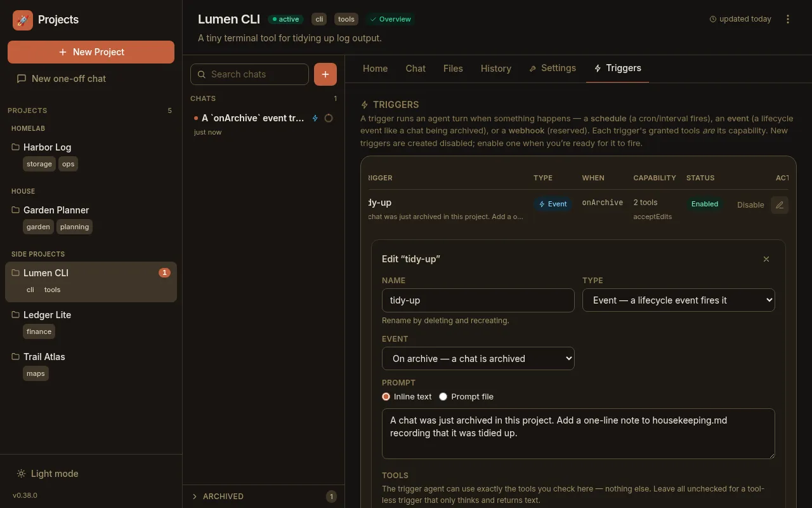The width and height of the screenshot is (812, 508).
Task: Click the 2 tools capability cell
Action: (x=645, y=203)
